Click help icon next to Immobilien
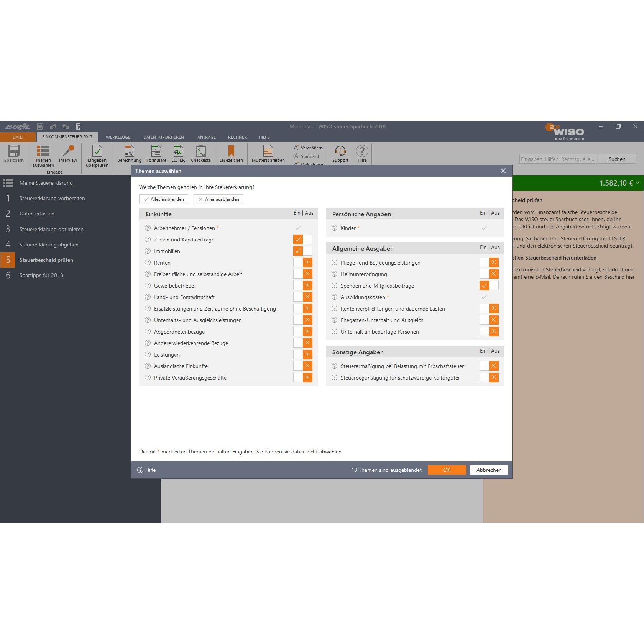 click(x=148, y=251)
